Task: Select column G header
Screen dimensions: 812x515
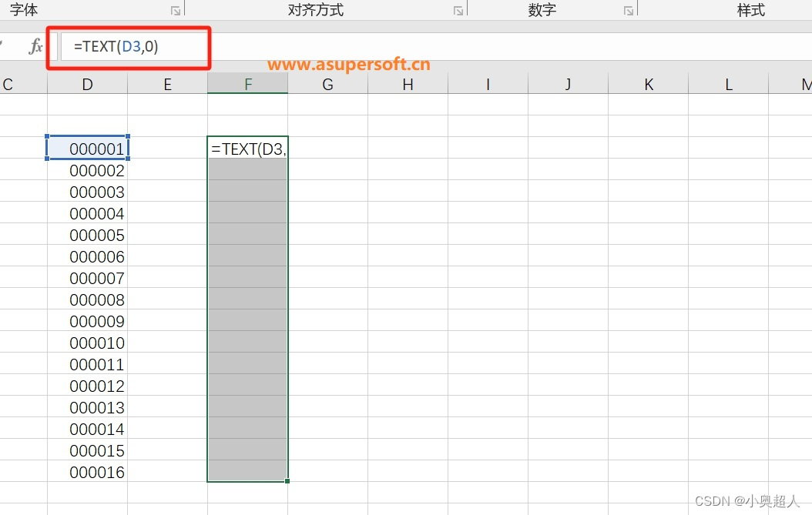Action: point(327,84)
